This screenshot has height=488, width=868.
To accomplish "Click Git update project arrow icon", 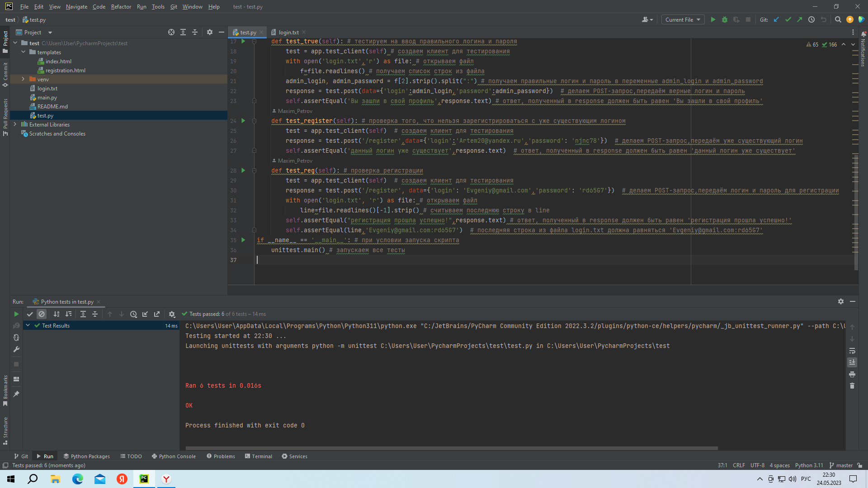I will tap(776, 20).
